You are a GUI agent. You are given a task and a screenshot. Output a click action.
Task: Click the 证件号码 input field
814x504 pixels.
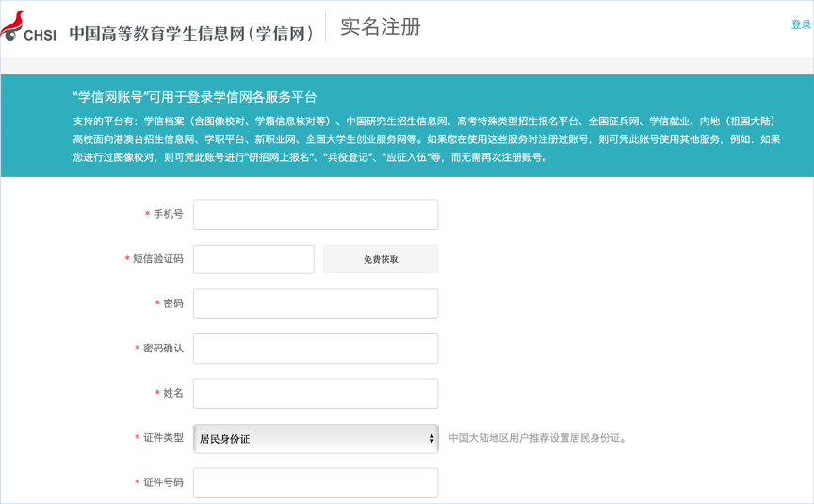click(x=315, y=482)
